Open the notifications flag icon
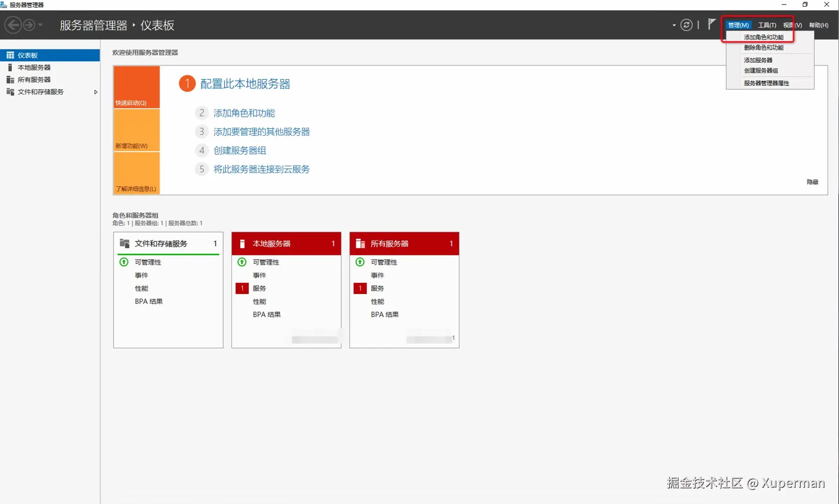839x504 pixels. [711, 24]
